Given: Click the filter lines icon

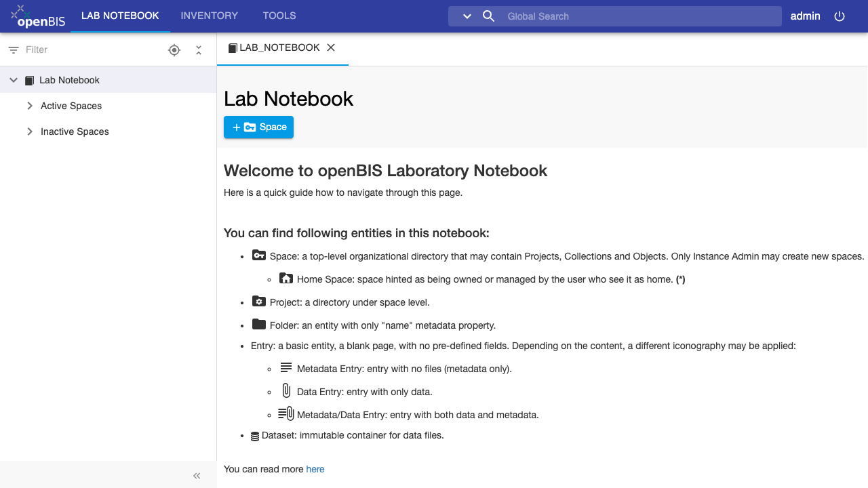Looking at the screenshot, I should coord(14,50).
